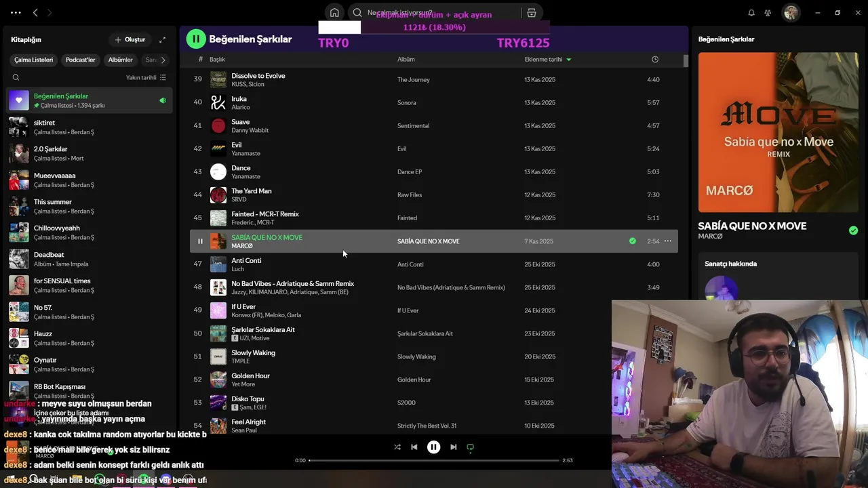Open the Oynatır playlist thumbnail
This screenshot has width=868, height=488.
19,365
